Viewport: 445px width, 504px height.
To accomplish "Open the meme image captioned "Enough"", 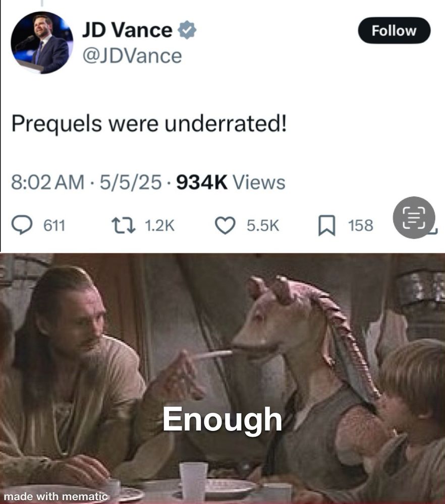I will (222, 379).
